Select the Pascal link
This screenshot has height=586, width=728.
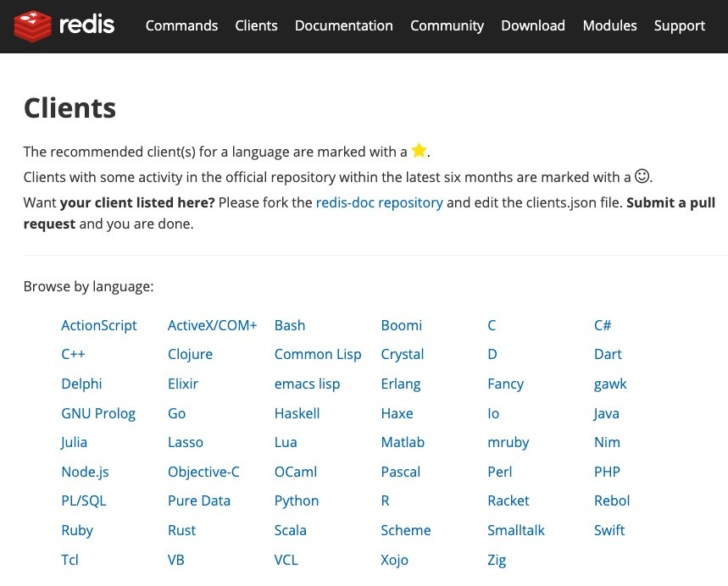[x=400, y=472]
